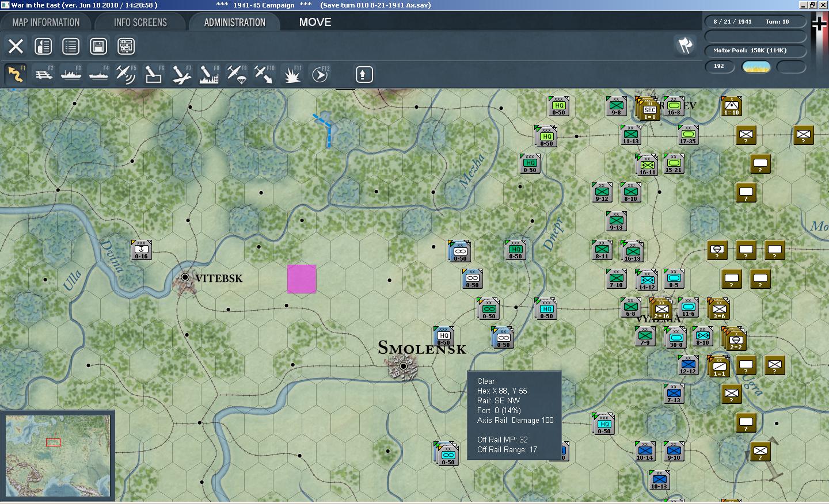Screen dimensions: 829x504
Task: Switch to the Info Screens tab
Action: tap(140, 22)
